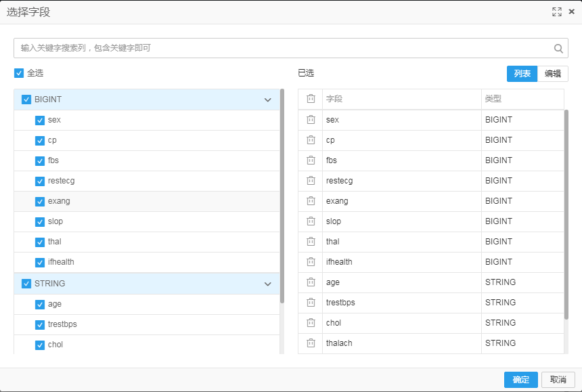582x392 pixels.
Task: Confirm with the 确定 button
Action: coord(521,380)
